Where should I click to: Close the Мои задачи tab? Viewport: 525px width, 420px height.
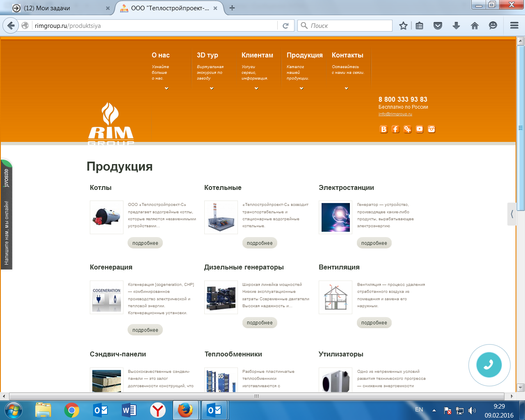(108, 8)
